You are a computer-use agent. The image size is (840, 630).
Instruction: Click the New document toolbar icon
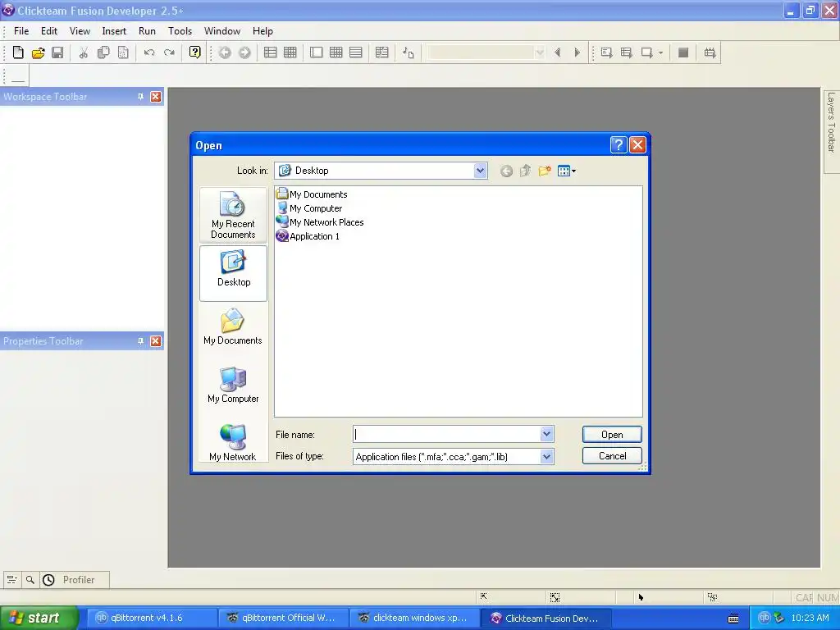[18, 52]
